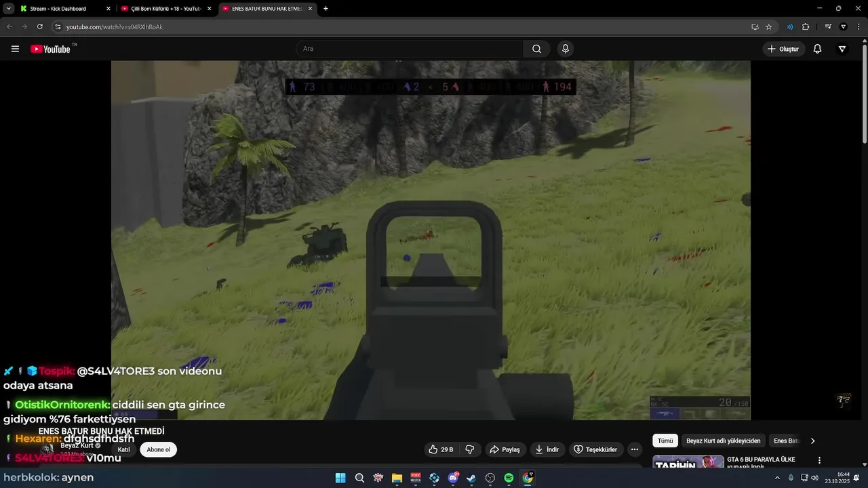The width and height of the screenshot is (868, 488).
Task: Click the YouTube Ara search field
Action: pos(410,49)
